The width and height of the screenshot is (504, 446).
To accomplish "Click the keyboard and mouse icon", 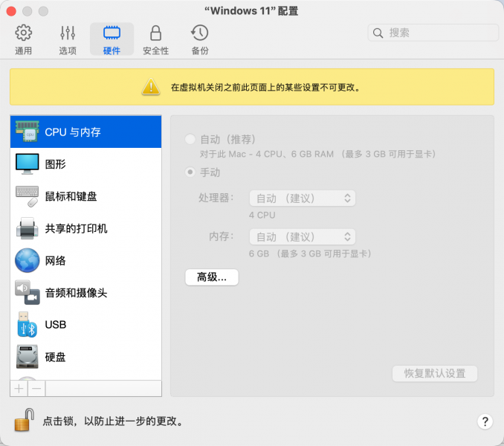I will tap(28, 196).
